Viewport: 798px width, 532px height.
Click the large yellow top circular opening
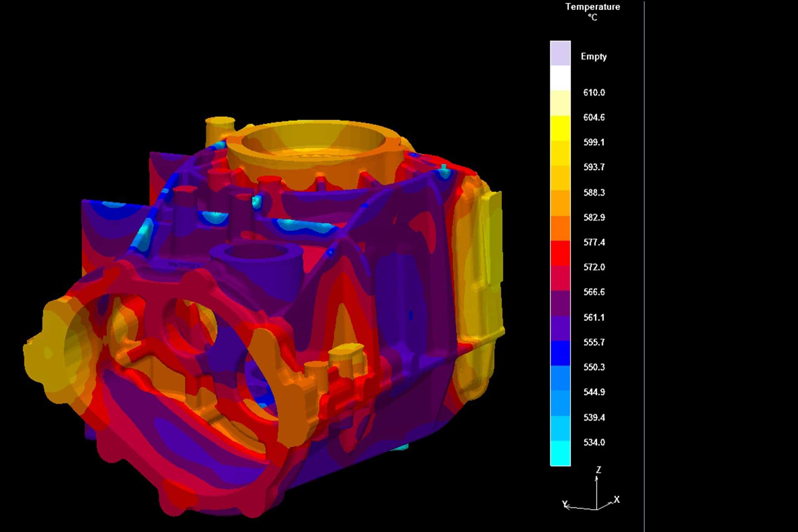click(x=314, y=141)
